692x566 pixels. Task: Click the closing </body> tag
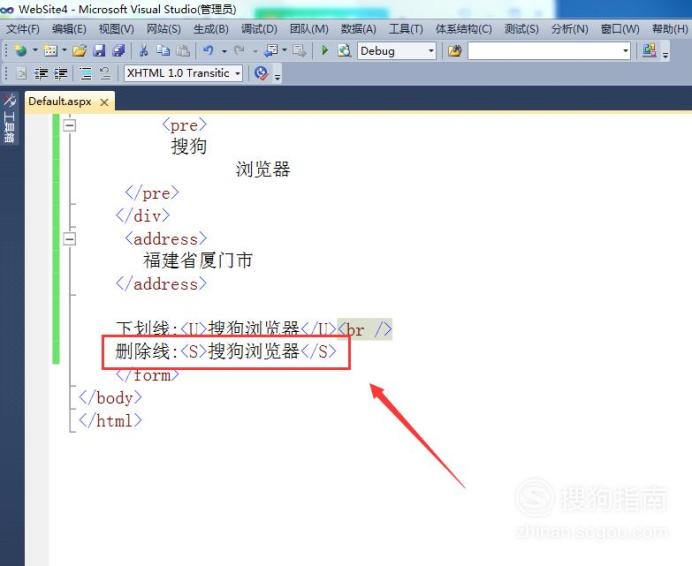click(110, 398)
